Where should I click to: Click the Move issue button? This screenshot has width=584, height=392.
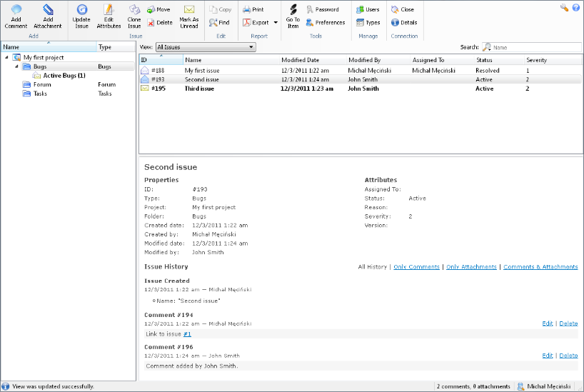click(158, 9)
